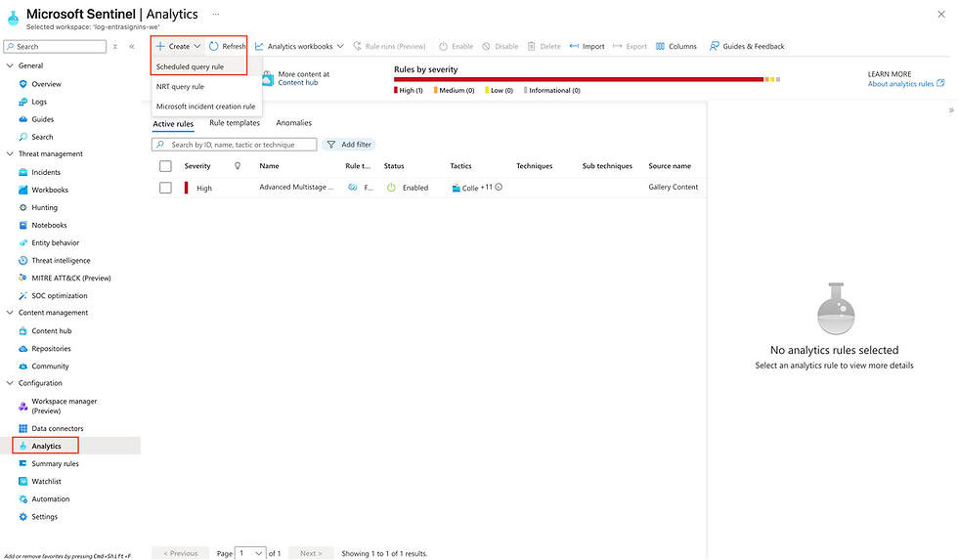
Task: Go to Incidents page
Action: click(x=46, y=172)
